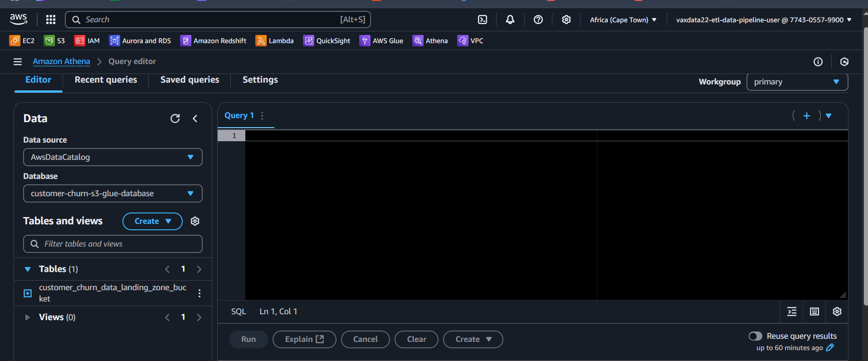This screenshot has height=361, width=868.
Task: Open the Amazon Redshift shortcut
Action: tap(213, 41)
